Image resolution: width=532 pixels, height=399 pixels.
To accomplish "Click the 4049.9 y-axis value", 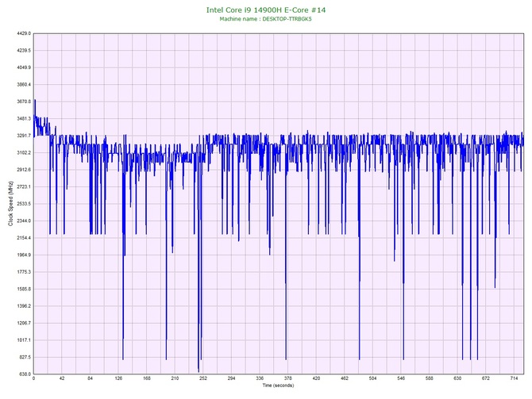I will [x=24, y=67].
